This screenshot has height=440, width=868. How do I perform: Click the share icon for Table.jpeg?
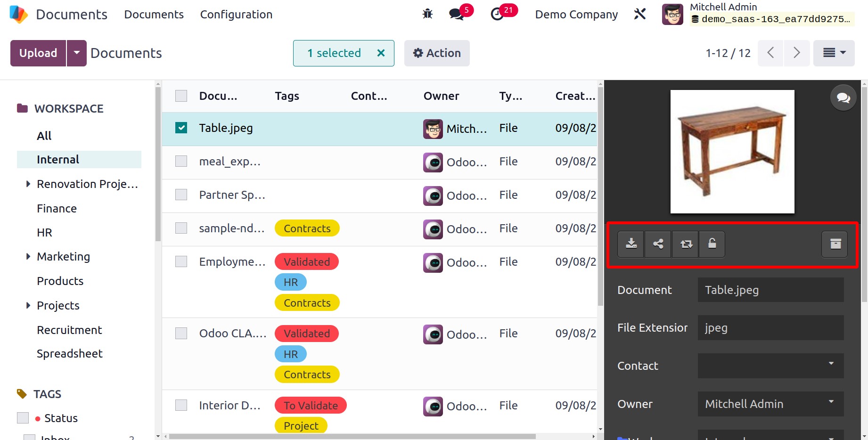point(658,244)
